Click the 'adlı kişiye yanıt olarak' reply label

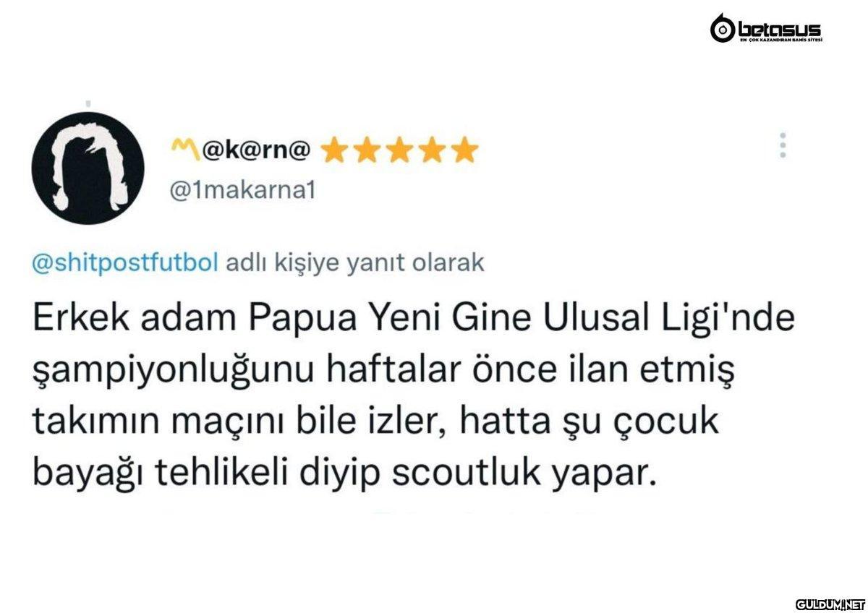[355, 264]
